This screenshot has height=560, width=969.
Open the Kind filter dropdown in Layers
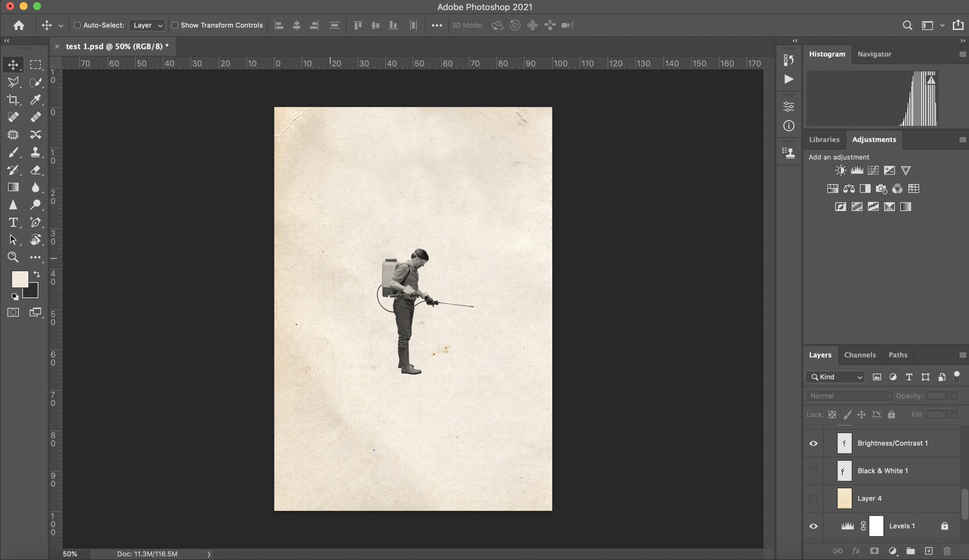point(835,377)
